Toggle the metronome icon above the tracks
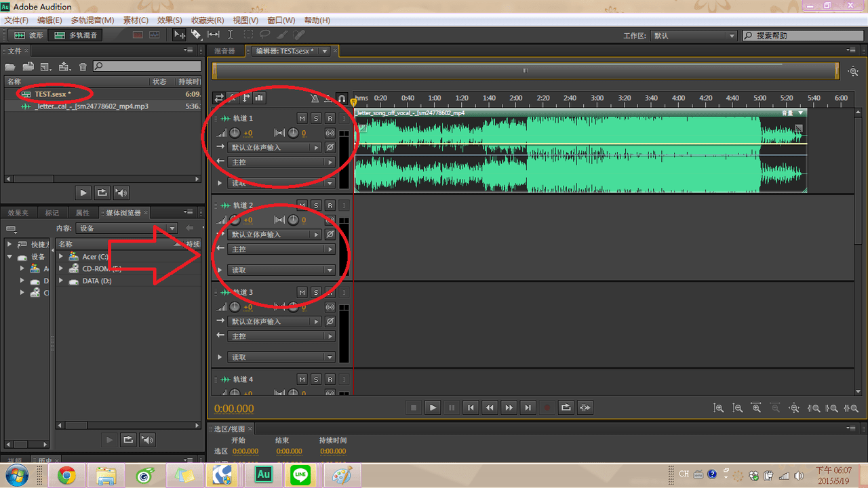This screenshot has width=868, height=488. 315,98
